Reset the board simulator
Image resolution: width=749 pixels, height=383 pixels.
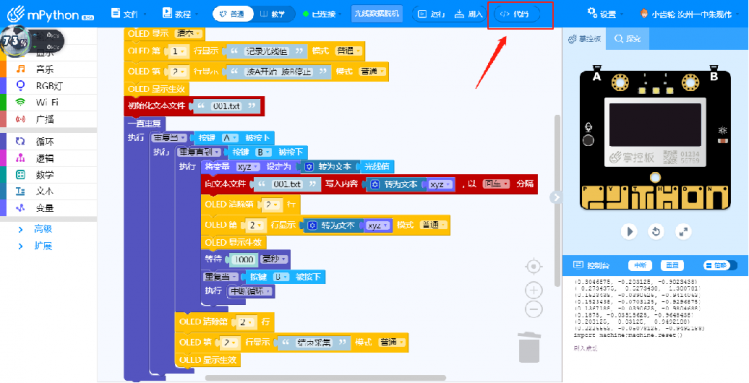[x=656, y=232]
